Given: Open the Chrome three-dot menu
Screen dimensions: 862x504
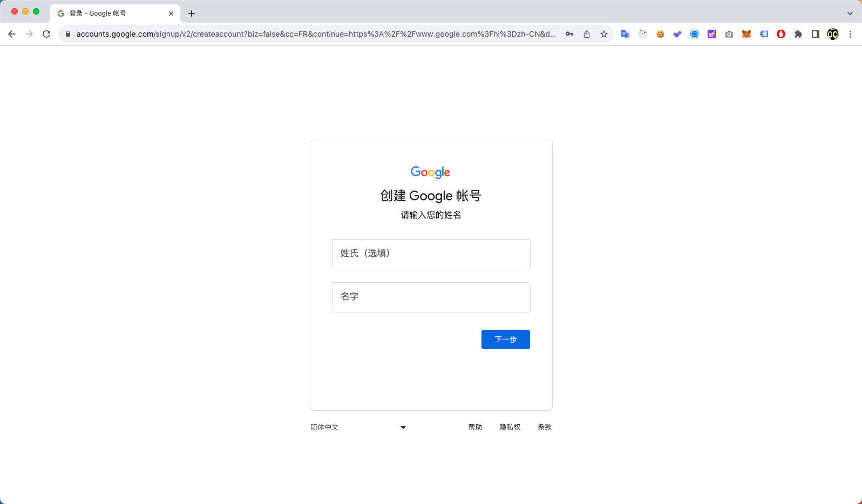Looking at the screenshot, I should click(x=850, y=34).
